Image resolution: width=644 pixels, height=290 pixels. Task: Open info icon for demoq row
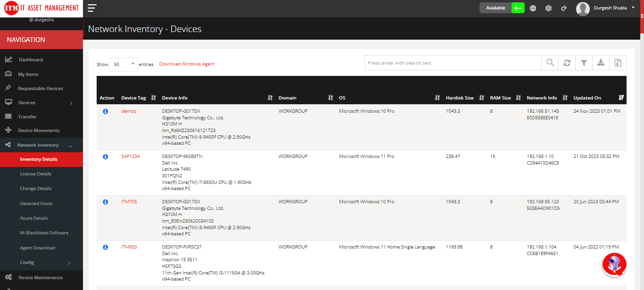coord(106,111)
